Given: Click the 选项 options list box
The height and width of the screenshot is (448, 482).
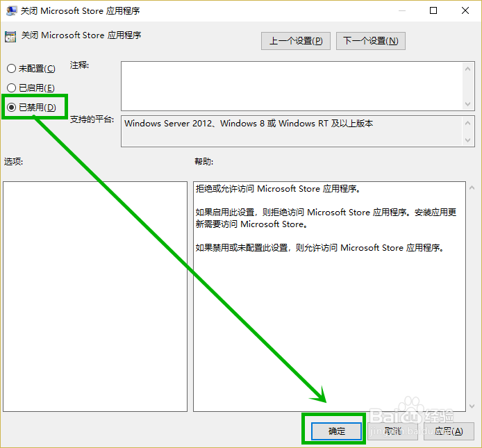Looking at the screenshot, I should (95, 297).
